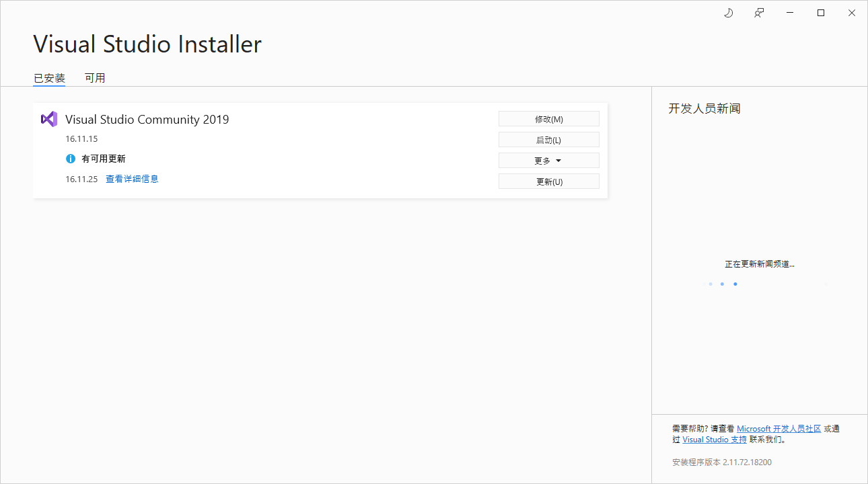Click the 开发人员新闻 heading

[704, 109]
